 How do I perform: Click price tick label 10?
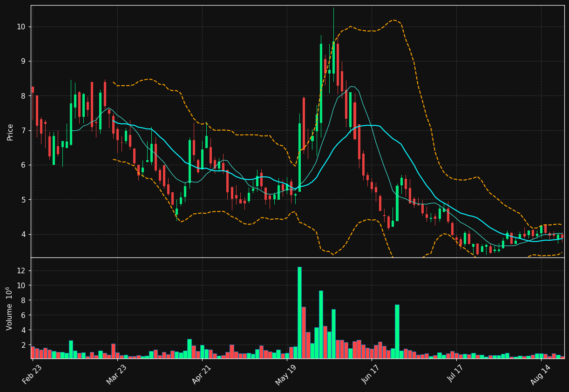[x=20, y=27]
